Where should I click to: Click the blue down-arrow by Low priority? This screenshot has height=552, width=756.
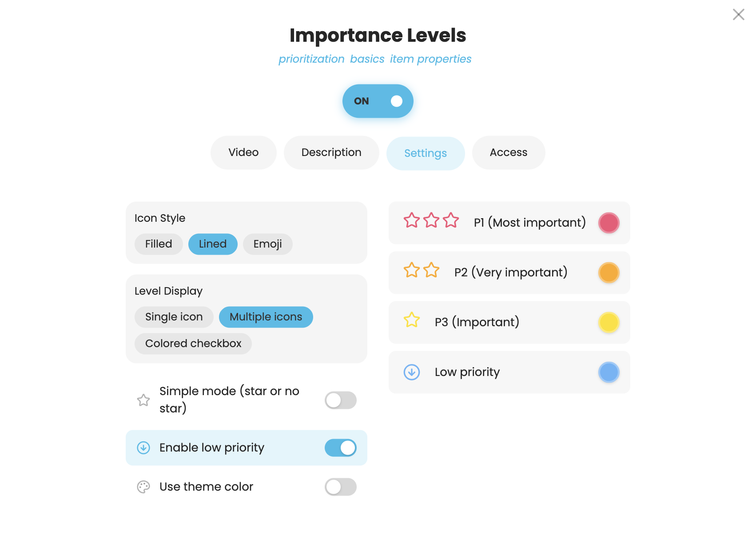click(412, 372)
